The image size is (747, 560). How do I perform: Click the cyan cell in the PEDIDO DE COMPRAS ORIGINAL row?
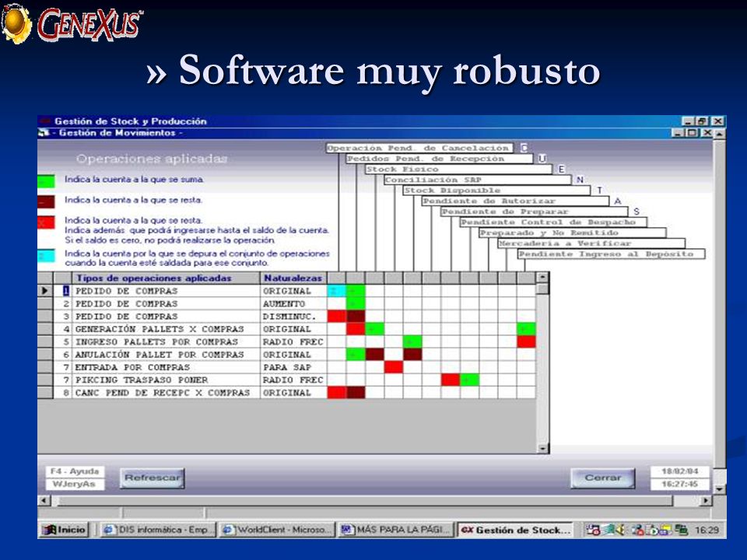click(x=337, y=290)
